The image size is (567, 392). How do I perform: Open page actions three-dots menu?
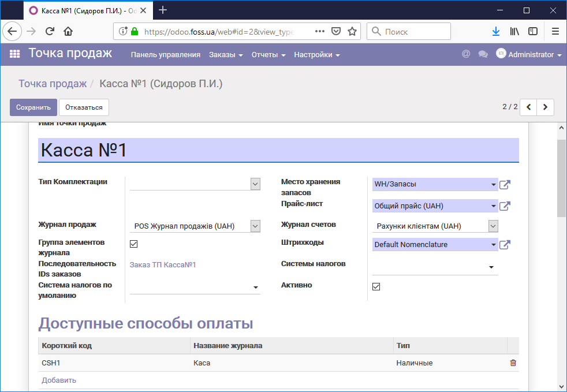(x=320, y=31)
